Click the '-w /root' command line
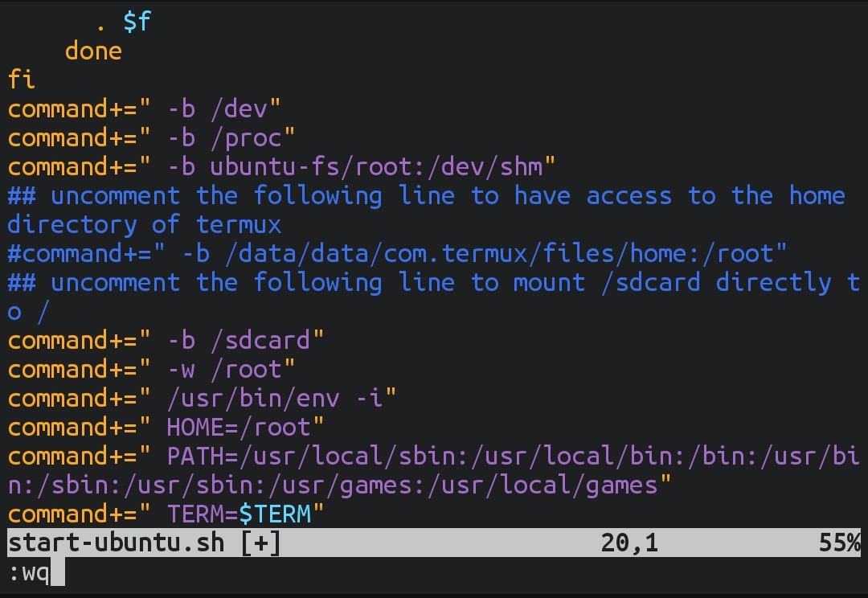Image resolution: width=868 pixels, height=598 pixels. pyautogui.click(x=152, y=369)
